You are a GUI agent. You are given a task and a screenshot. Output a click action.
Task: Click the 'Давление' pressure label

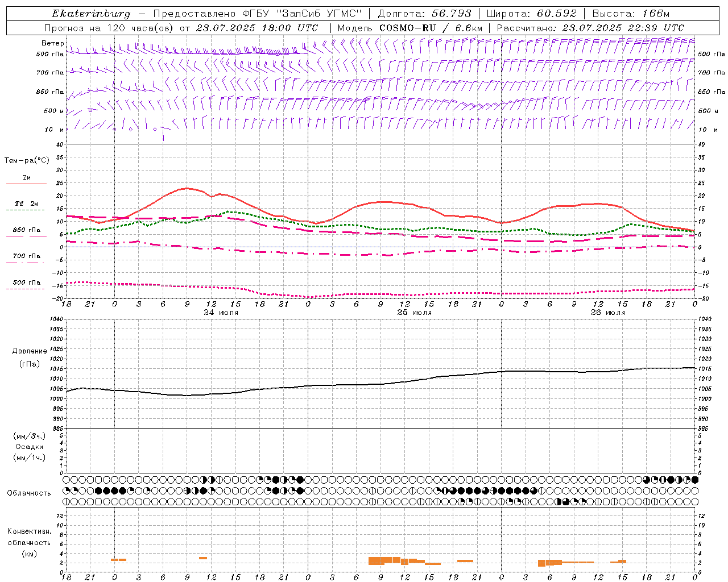[29, 351]
